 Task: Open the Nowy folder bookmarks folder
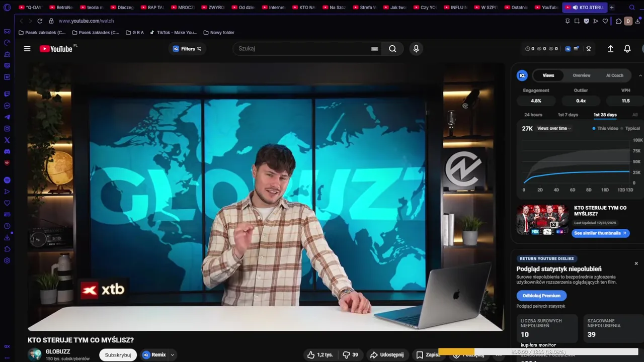tap(219, 33)
